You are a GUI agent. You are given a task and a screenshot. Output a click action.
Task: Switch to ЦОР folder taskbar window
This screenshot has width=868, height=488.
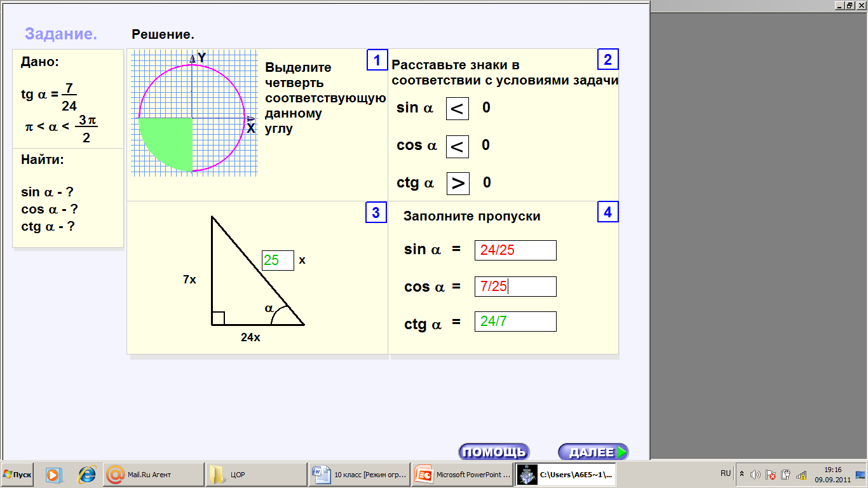pyautogui.click(x=256, y=475)
